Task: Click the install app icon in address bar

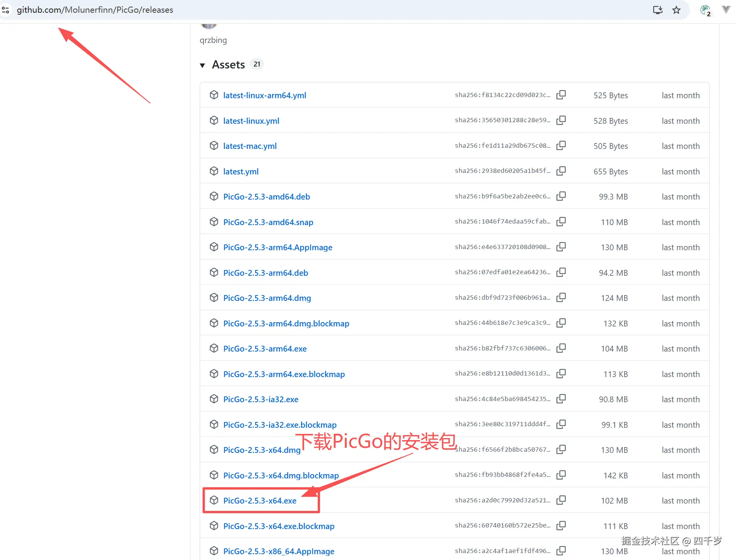Action: click(x=657, y=10)
